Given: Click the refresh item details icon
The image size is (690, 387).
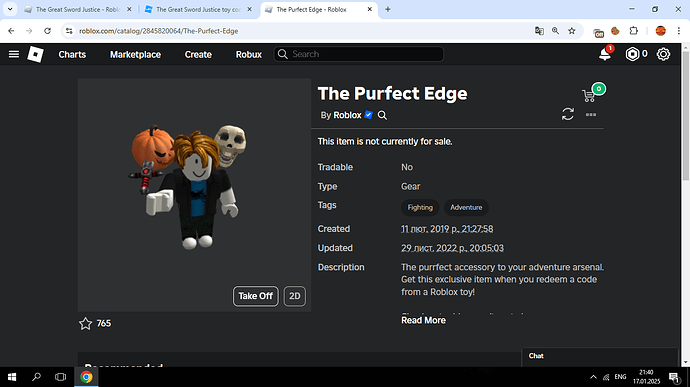Looking at the screenshot, I should (568, 114).
